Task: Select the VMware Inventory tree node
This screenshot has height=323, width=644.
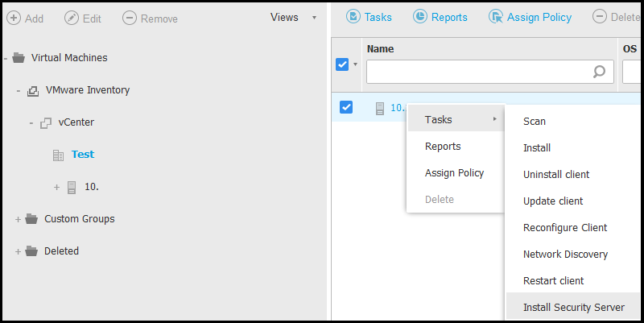Action: pyautogui.click(x=87, y=90)
